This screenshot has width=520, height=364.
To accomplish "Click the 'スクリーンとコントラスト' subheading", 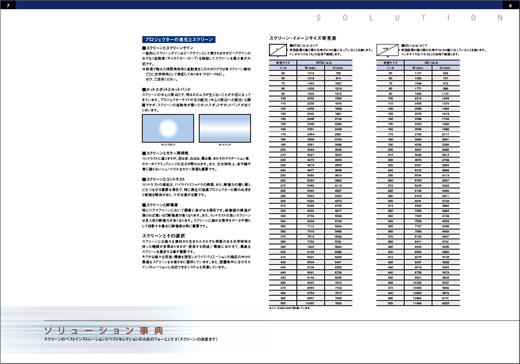I will pyautogui.click(x=163, y=179).
